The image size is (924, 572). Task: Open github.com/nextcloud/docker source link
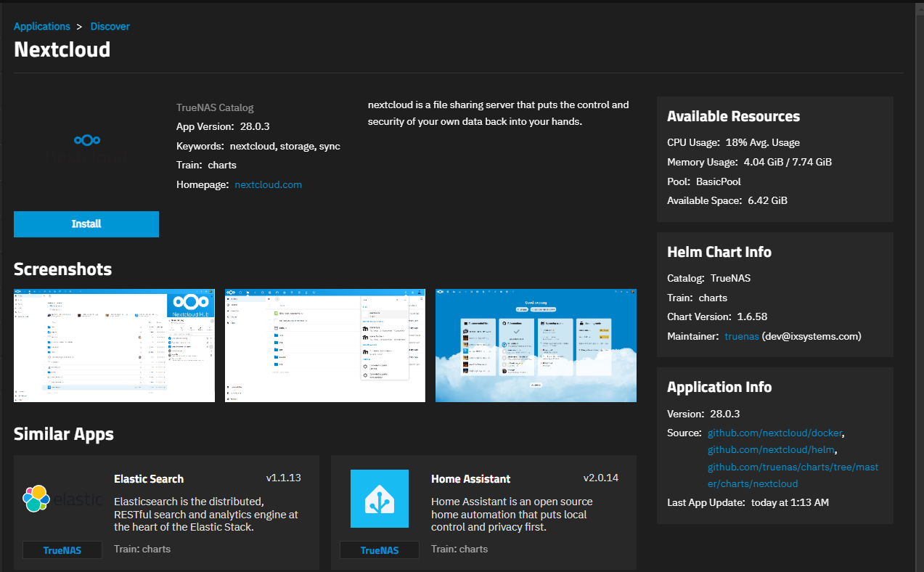coord(775,433)
